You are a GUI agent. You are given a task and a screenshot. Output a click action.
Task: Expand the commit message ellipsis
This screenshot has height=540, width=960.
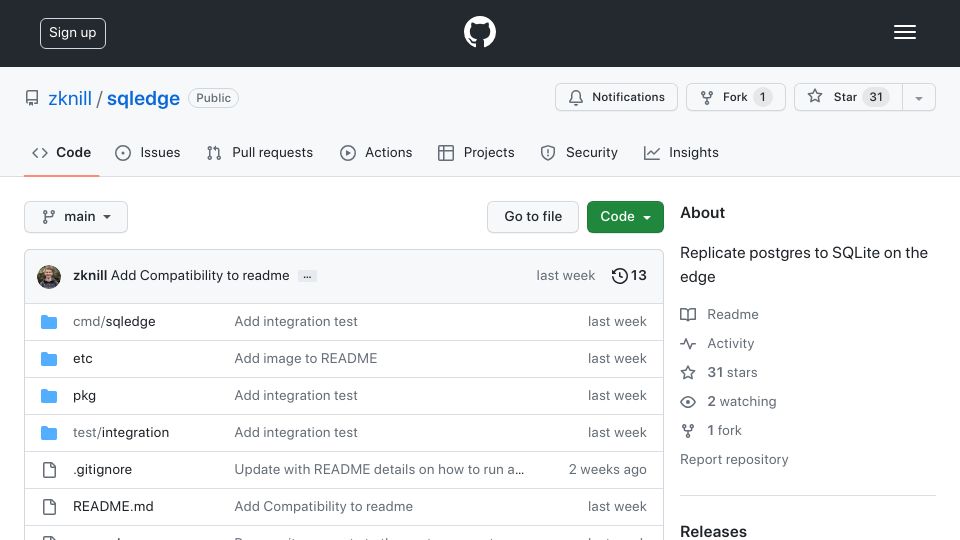pos(307,276)
